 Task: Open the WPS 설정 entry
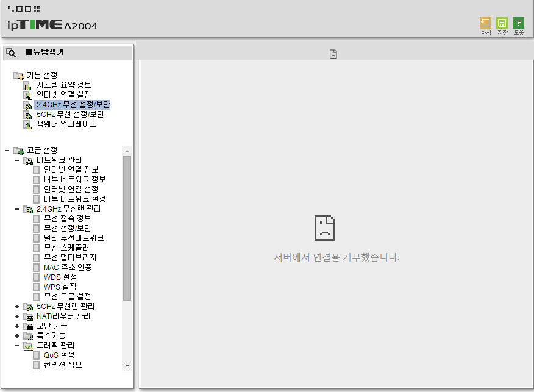pos(60,287)
